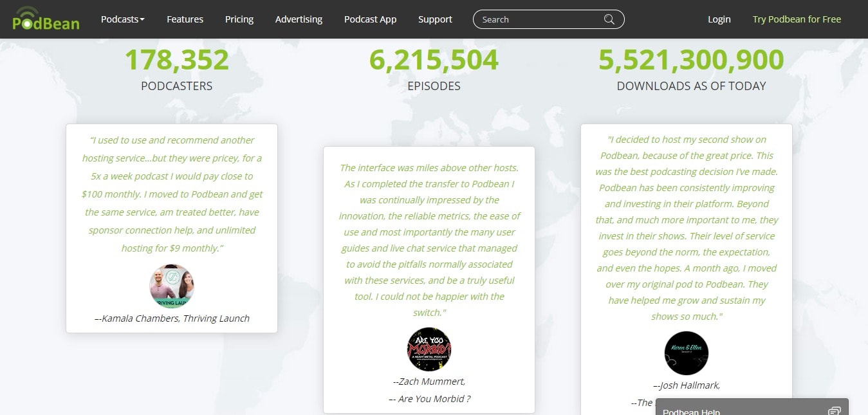Click the Karen & Ellen podcast avatar
868x415 pixels.
(686, 353)
